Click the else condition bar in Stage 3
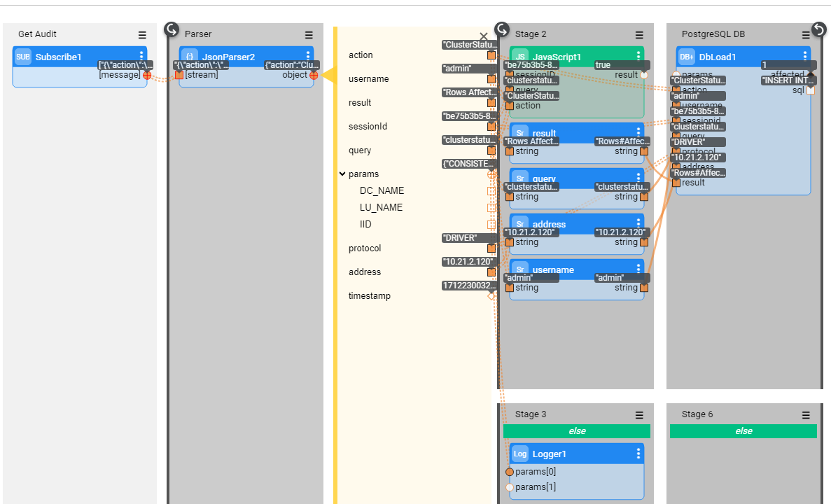This screenshot has width=831, height=504. (577, 431)
